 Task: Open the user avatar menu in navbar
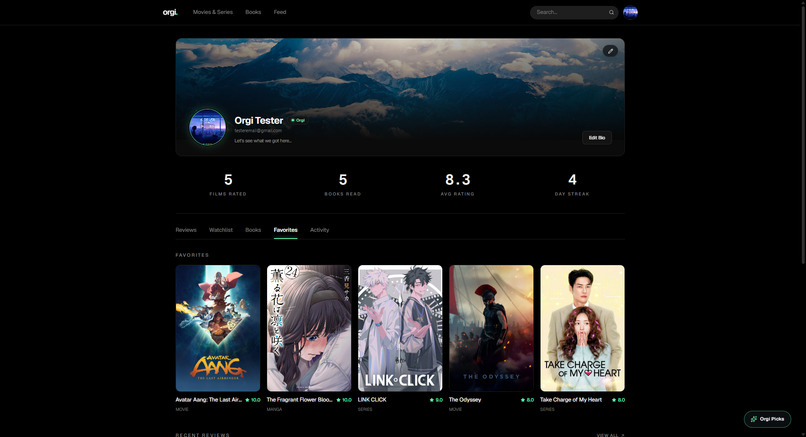coord(630,12)
